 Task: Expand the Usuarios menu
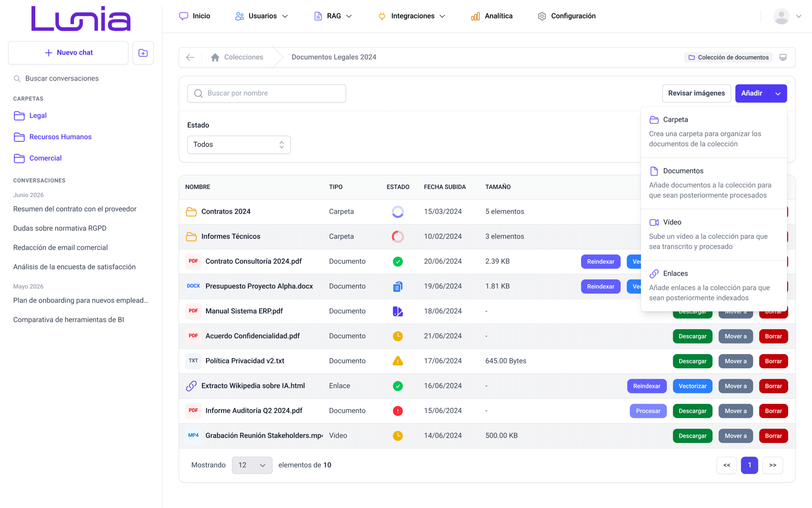[x=261, y=16]
